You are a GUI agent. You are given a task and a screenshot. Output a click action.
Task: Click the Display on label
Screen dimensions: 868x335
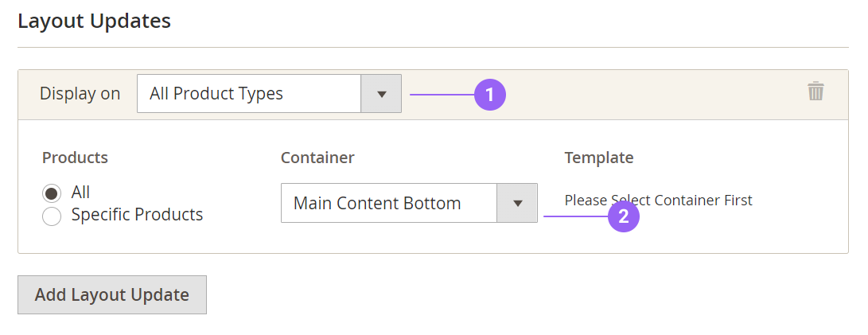pos(80,94)
